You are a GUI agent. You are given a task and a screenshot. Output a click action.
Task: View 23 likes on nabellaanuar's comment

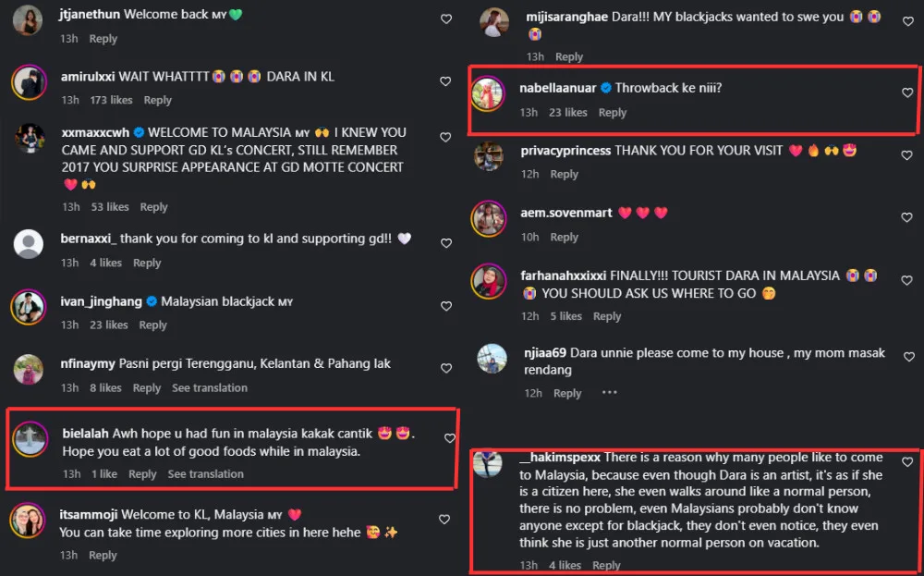point(567,113)
